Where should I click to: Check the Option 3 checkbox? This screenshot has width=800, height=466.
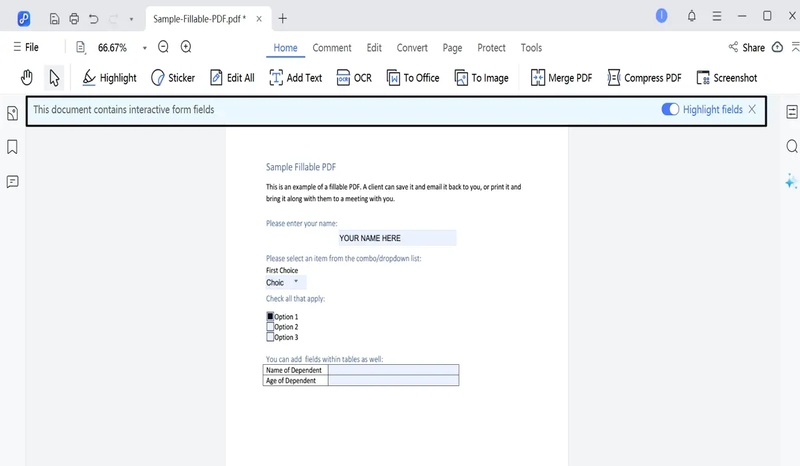pyautogui.click(x=270, y=337)
